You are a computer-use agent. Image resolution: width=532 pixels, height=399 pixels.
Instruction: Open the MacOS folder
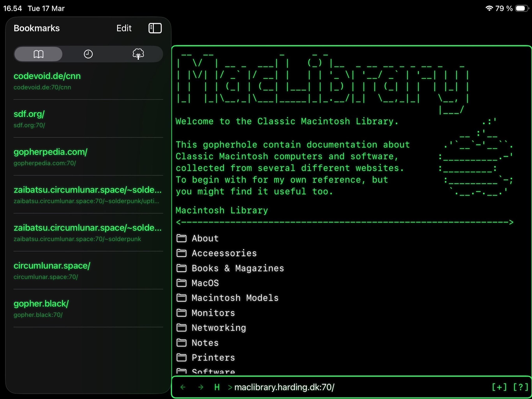coord(197,283)
